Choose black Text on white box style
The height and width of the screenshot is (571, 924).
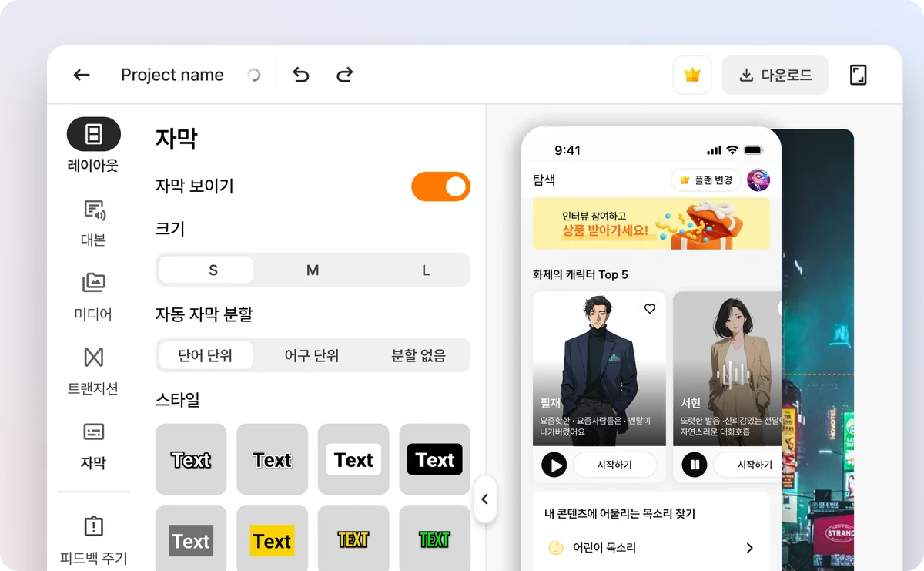click(353, 459)
